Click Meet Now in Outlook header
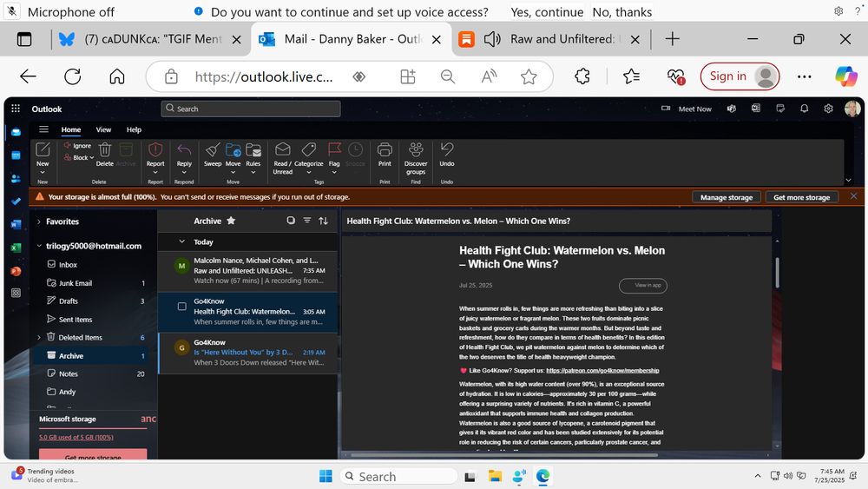This screenshot has height=489, width=868. pyautogui.click(x=687, y=109)
